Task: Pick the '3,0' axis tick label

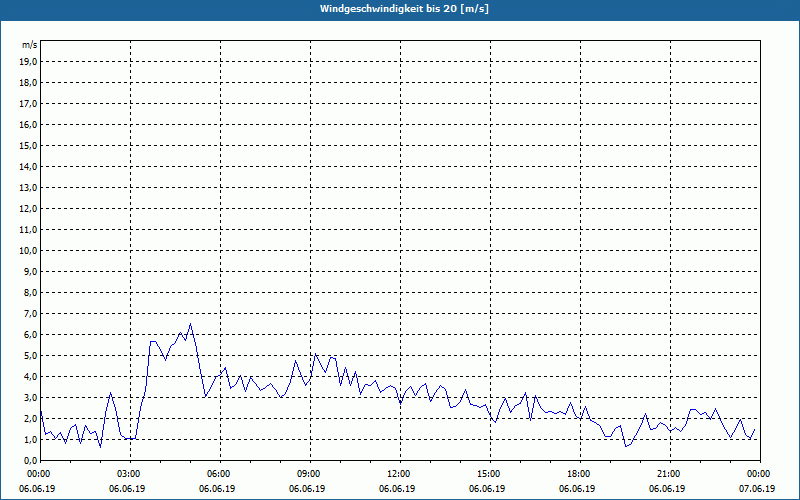Action: [30, 397]
